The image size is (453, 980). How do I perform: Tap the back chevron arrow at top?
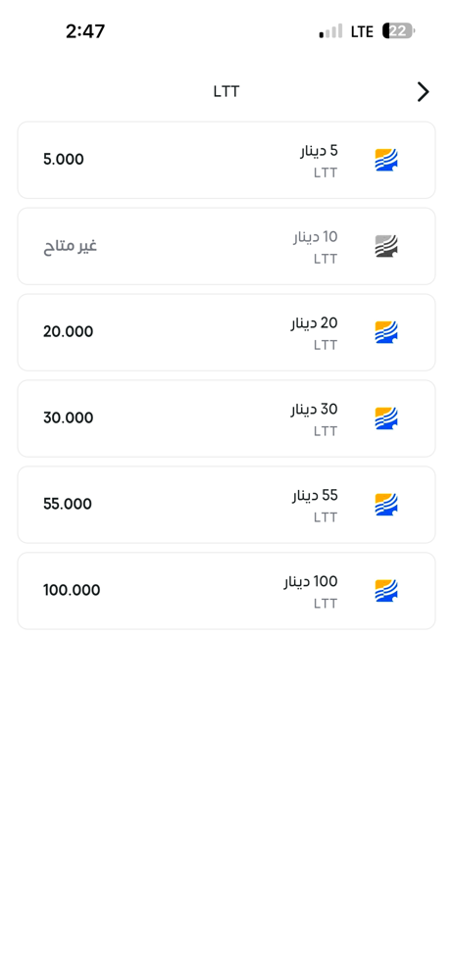(424, 92)
